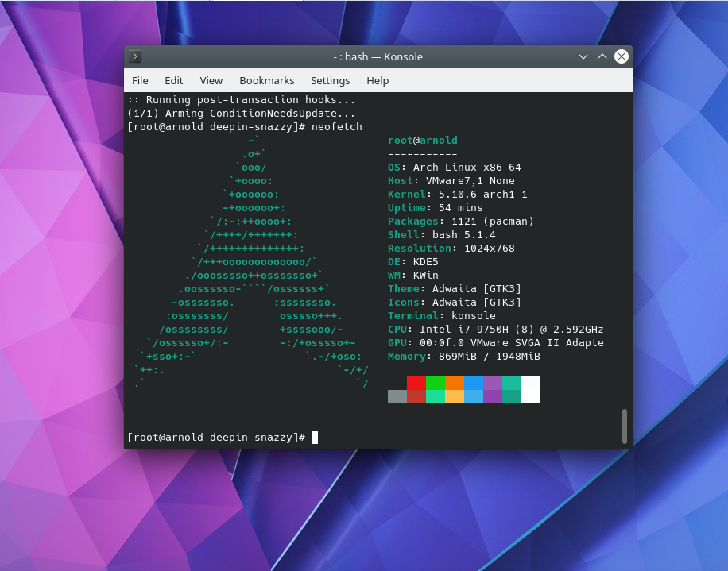Click the 'Kernel: 5.10.6-arch1-1' line
The width and height of the screenshot is (728, 571).
click(458, 194)
